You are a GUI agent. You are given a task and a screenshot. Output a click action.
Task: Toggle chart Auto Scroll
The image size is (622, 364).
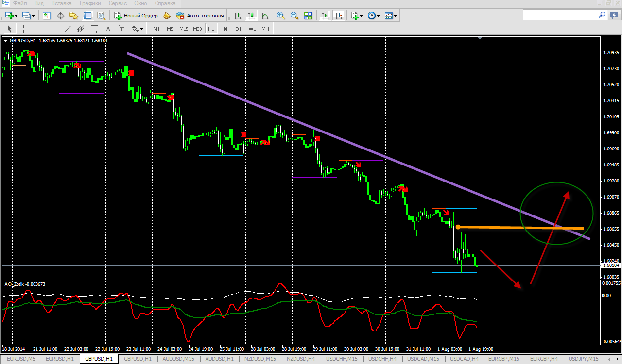click(x=325, y=16)
